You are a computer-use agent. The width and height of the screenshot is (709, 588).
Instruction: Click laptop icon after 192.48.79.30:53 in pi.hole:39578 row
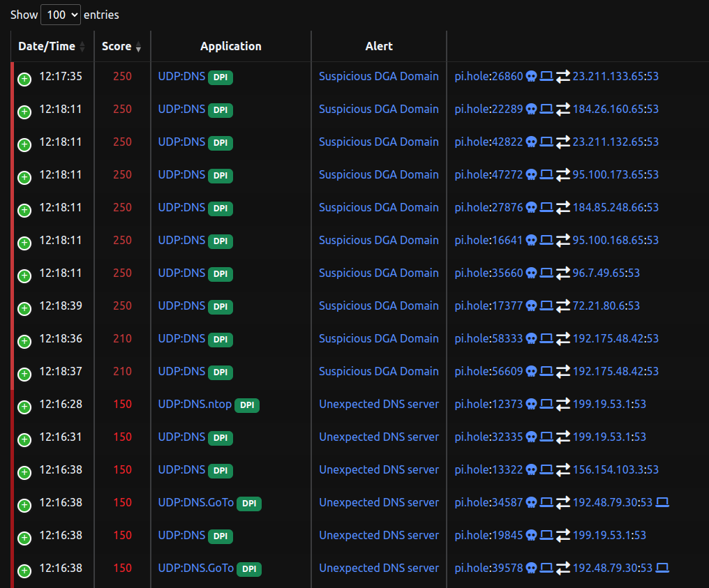(x=662, y=568)
